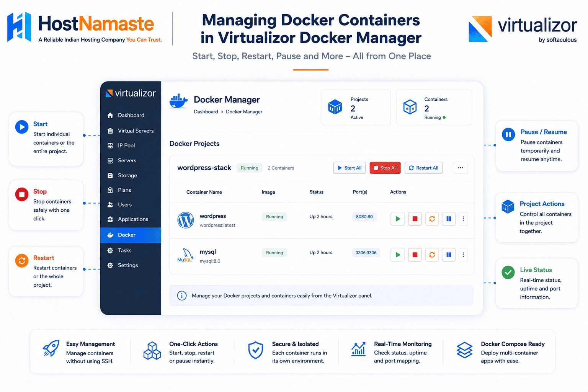This screenshot has width=588, height=392.
Task: Restart the wordpress container orange icon
Action: (x=432, y=219)
